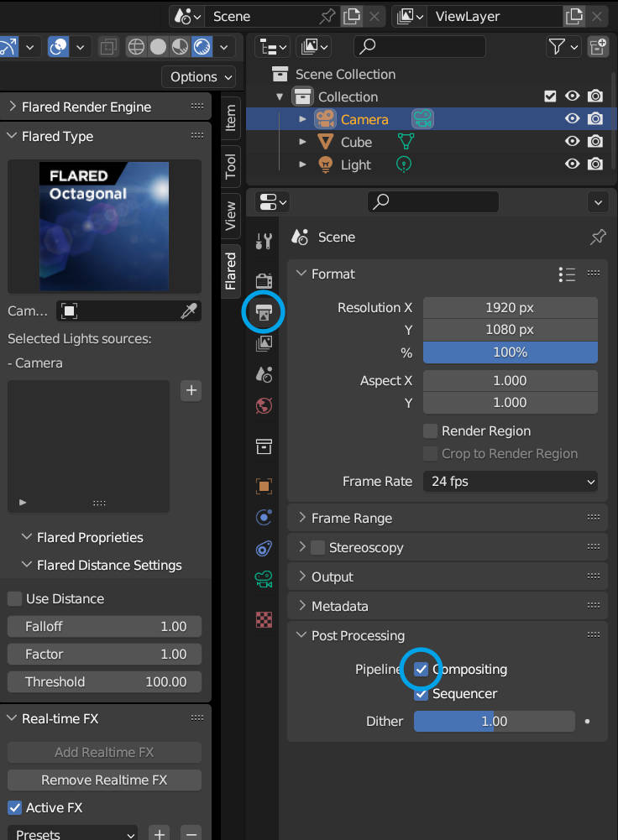Open the Frame Rate dropdown
This screenshot has width=618, height=840.
pos(511,481)
